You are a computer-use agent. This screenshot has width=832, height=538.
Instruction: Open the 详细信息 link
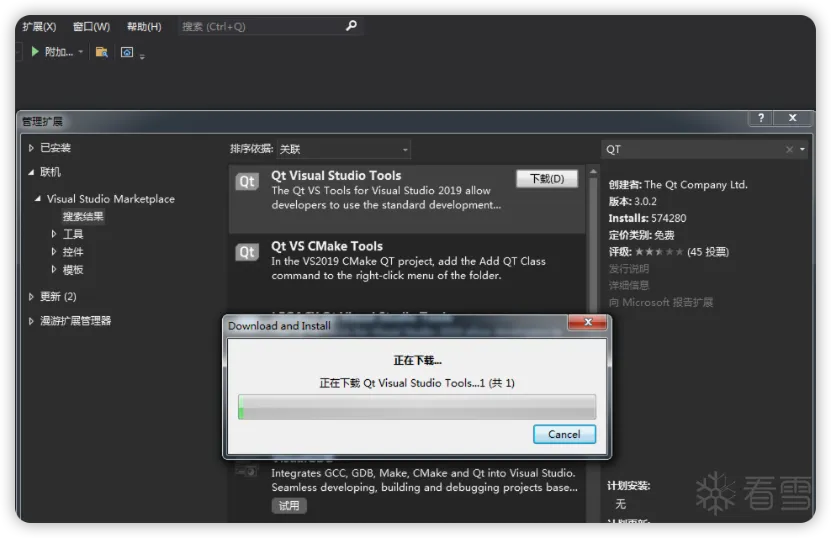pyautogui.click(x=629, y=285)
